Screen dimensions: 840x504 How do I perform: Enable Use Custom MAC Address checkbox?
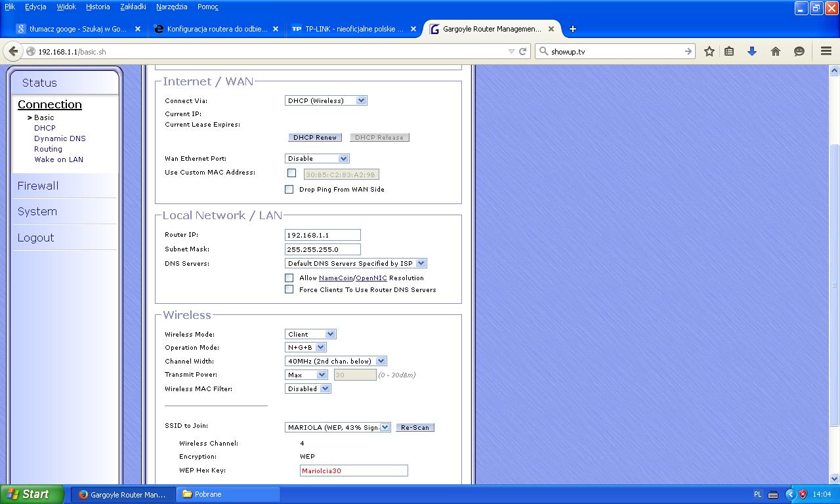click(x=291, y=173)
